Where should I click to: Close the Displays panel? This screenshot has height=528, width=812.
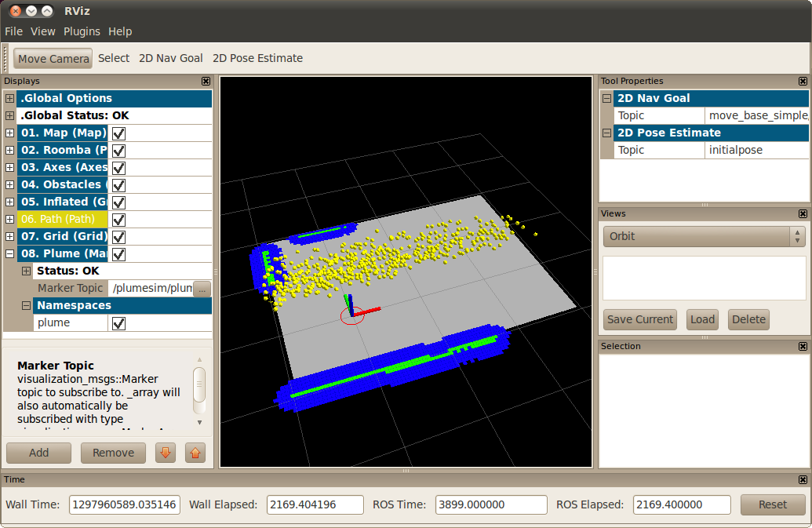pos(206,81)
